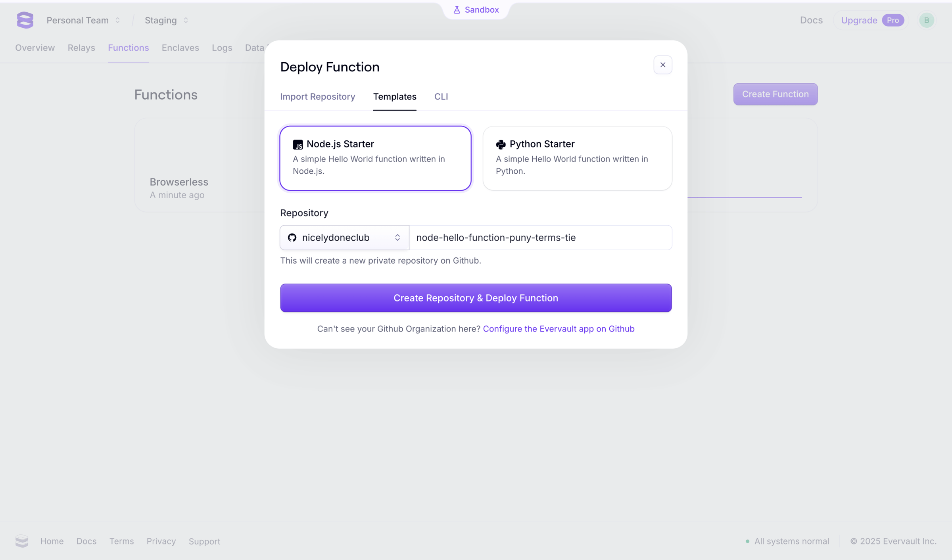Open the footer Docs link
This screenshot has height=560, width=952.
tap(86, 541)
